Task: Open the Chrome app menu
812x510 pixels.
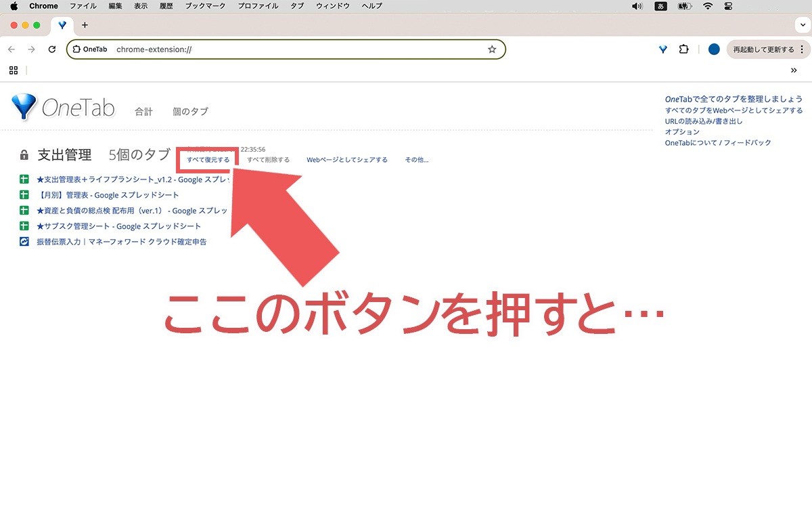Action: (x=43, y=6)
